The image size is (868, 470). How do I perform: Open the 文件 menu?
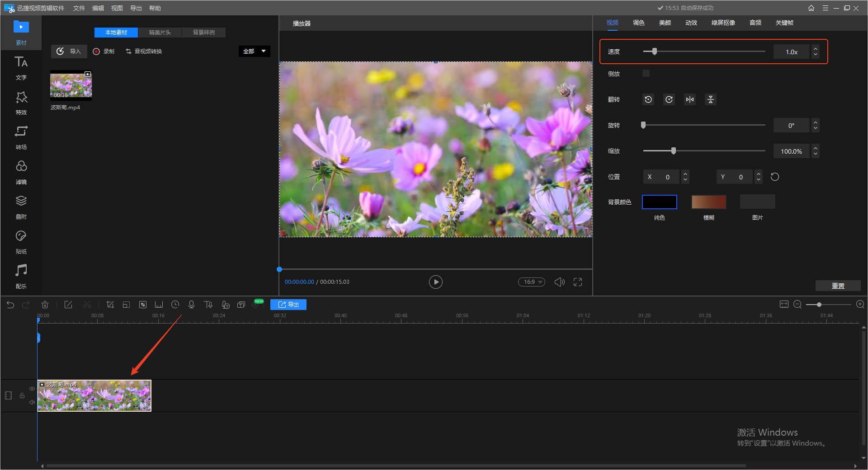click(79, 8)
